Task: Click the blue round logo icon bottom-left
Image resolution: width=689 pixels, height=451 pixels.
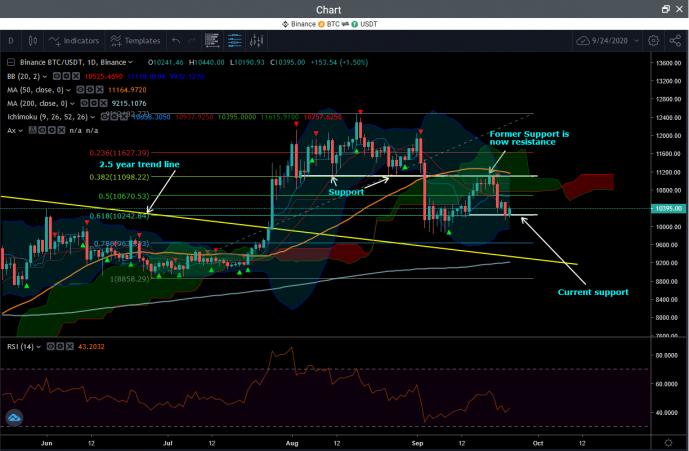Action: (x=14, y=418)
